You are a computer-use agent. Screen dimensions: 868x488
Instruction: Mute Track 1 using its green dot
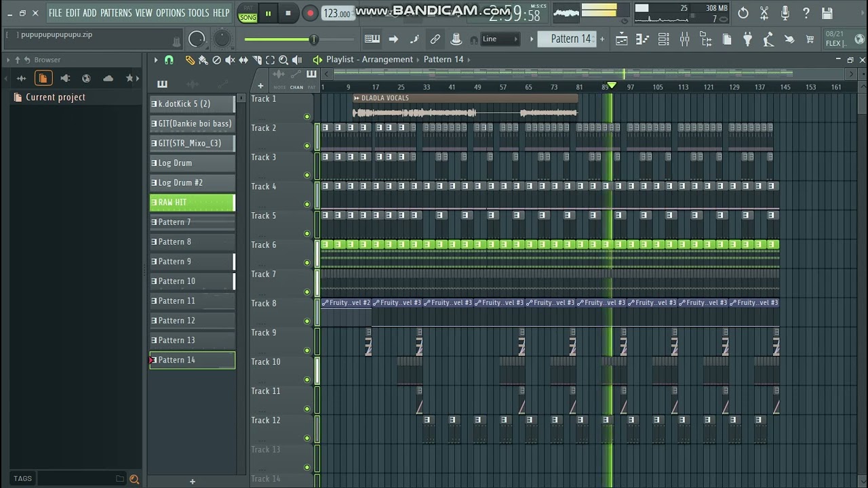pyautogui.click(x=307, y=117)
